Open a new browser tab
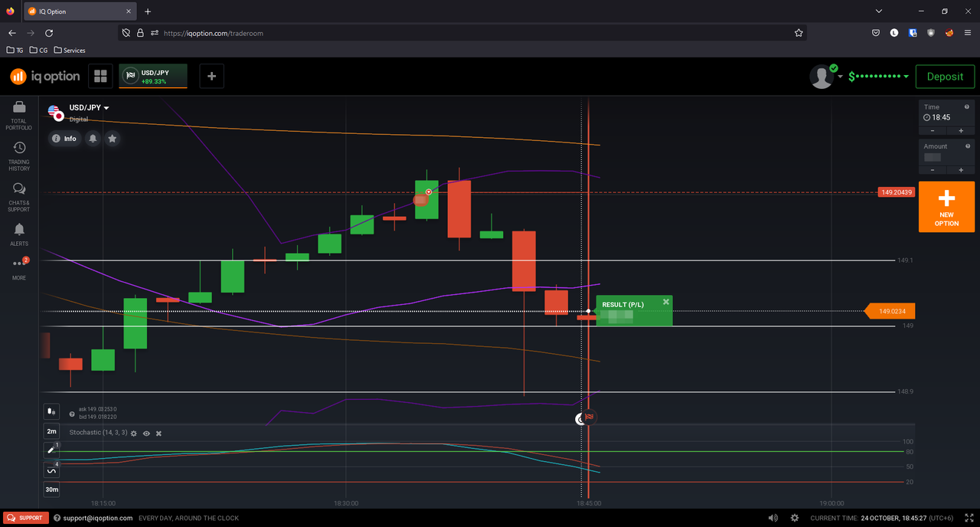This screenshot has width=980, height=527. [x=148, y=11]
